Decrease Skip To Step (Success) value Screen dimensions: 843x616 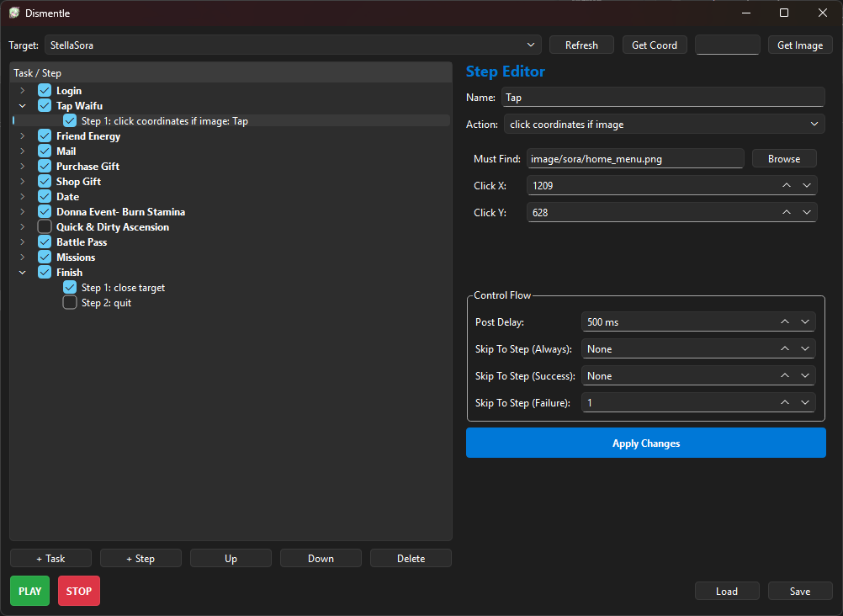point(805,375)
